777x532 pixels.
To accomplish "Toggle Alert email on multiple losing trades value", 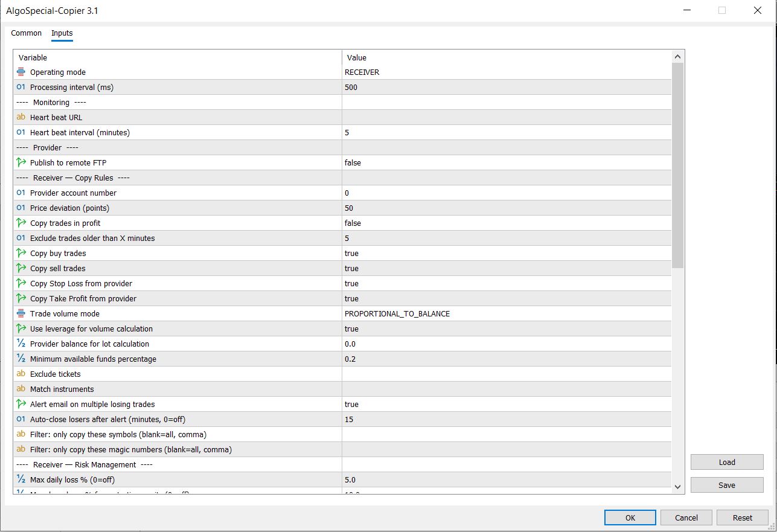I will (x=507, y=404).
